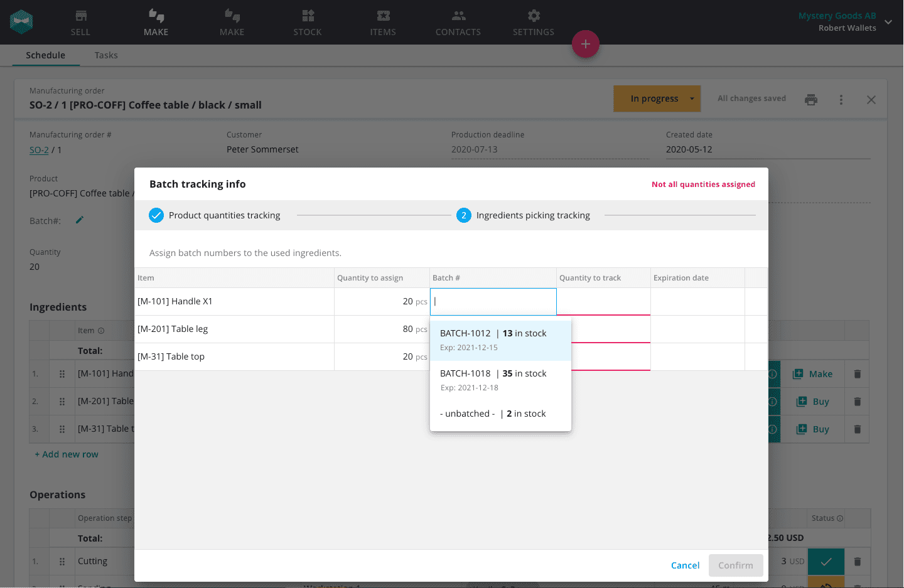Click the Make button for ingredient row 1

(812, 374)
